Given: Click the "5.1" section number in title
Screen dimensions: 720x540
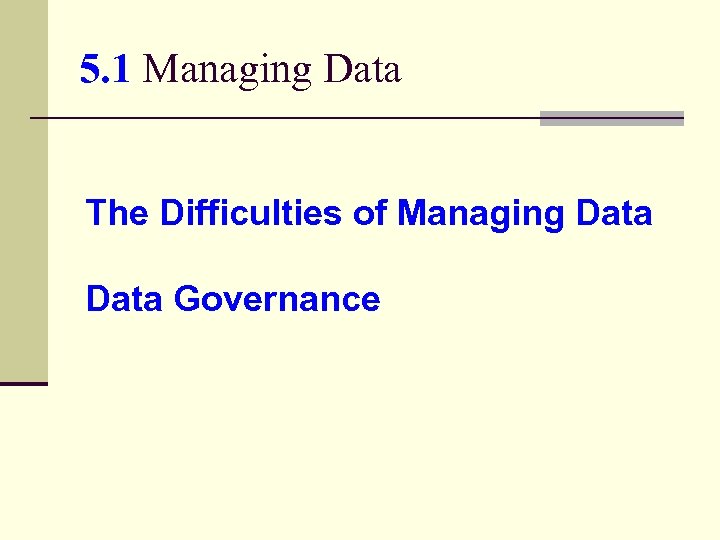Looking at the screenshot, I should 105,70.
